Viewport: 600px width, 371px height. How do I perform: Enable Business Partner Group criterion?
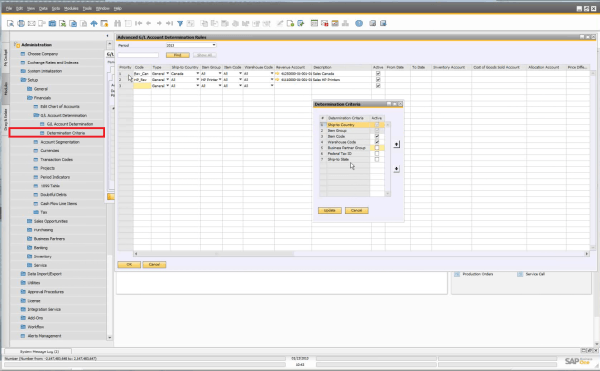coord(377,148)
